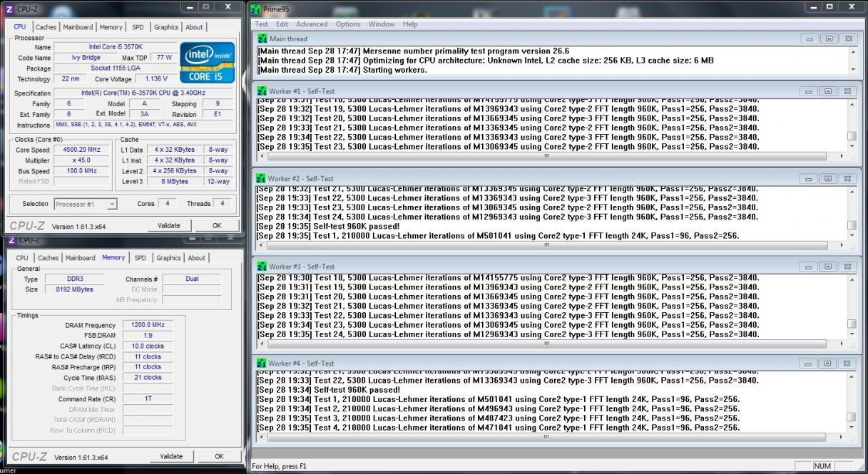Switch to Memory tab in top CPU-Z
Image resolution: width=868 pixels, height=474 pixels.
tap(111, 27)
